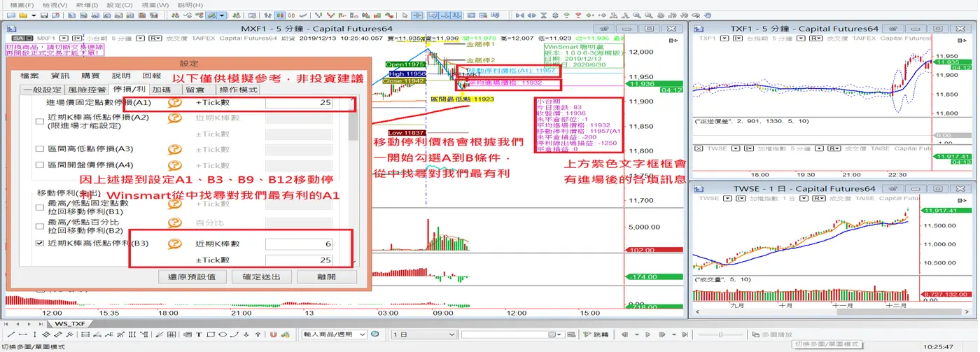Click the calendar icon beside blank date box
Image resolution: width=980 pixels, height=352 pixels.
coord(552,335)
